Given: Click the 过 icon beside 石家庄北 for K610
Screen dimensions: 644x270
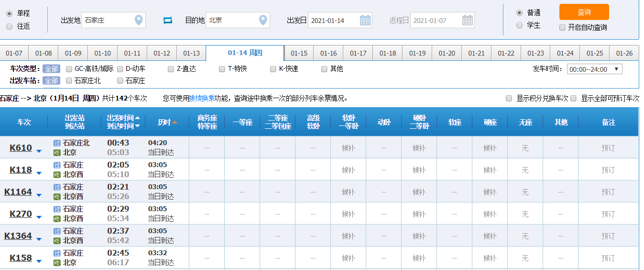Looking at the screenshot, I should click(57, 143).
